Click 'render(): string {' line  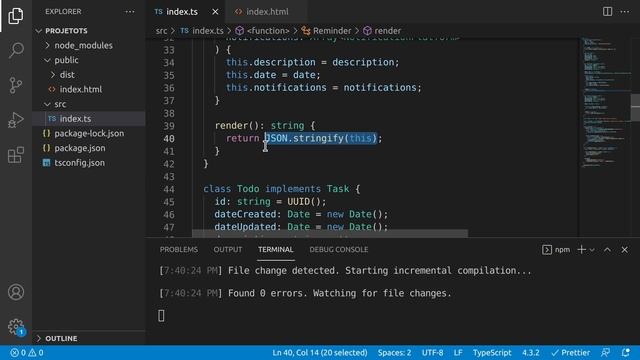[x=265, y=125]
